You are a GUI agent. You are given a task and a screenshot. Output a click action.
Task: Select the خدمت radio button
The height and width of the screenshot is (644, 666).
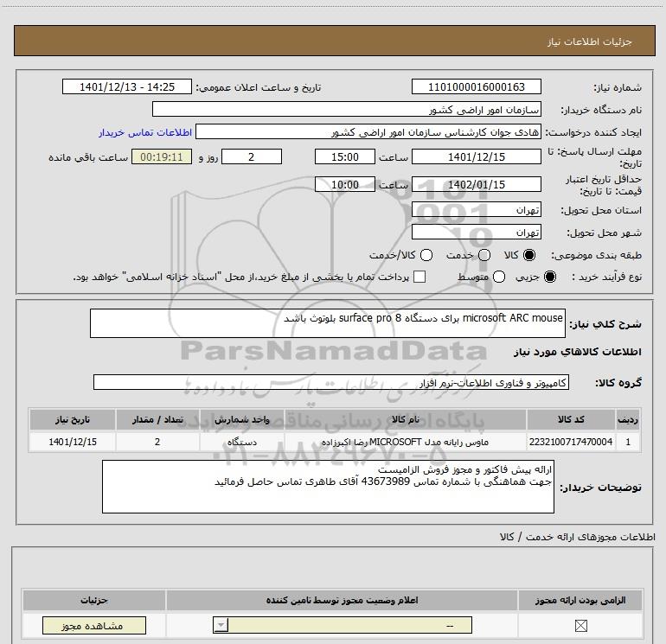coord(484,255)
